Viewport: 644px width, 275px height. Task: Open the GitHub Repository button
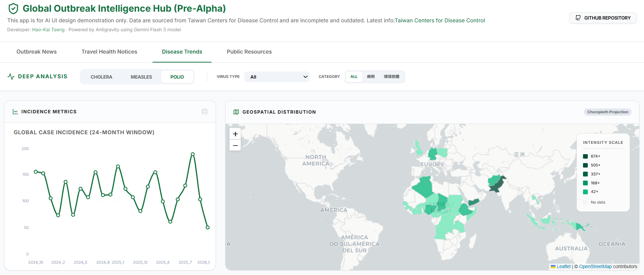coord(603,18)
